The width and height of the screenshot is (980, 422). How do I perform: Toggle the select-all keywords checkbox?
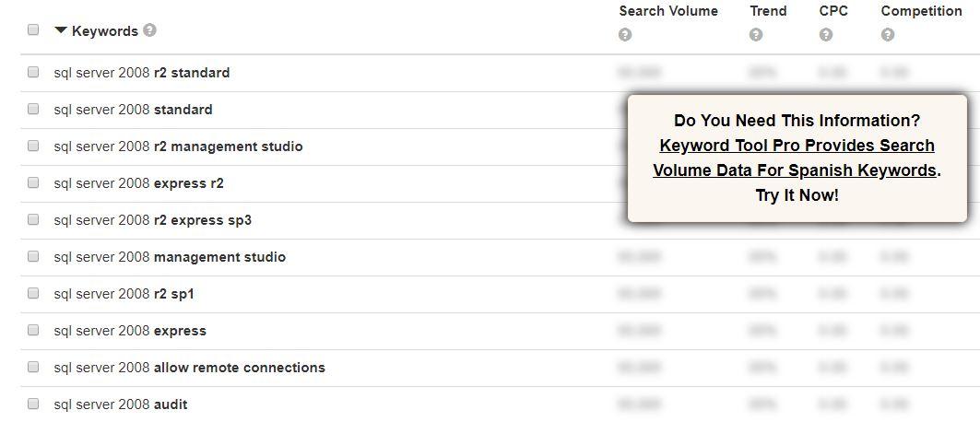coord(33,29)
